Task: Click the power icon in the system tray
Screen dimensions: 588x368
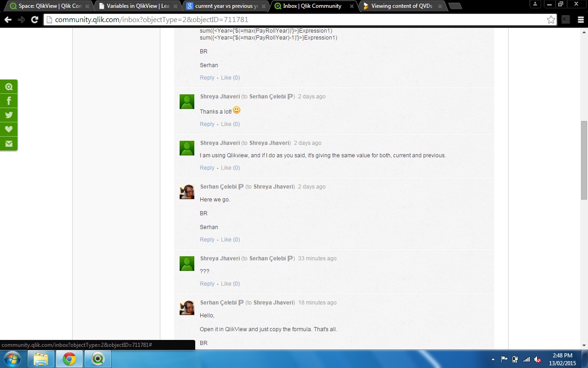Action: (x=515, y=359)
